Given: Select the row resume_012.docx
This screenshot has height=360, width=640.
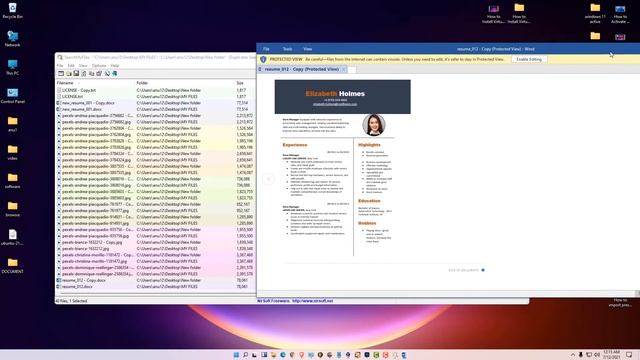Looking at the screenshot, I should click(156, 287).
